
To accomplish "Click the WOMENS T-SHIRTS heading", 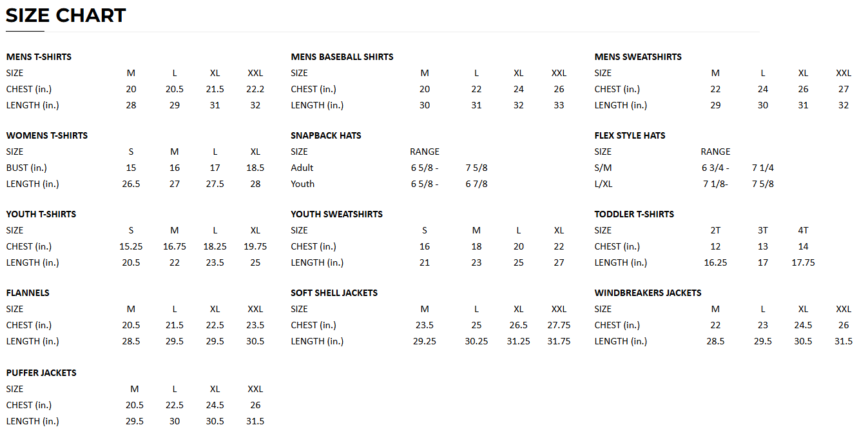I will (47, 135).
